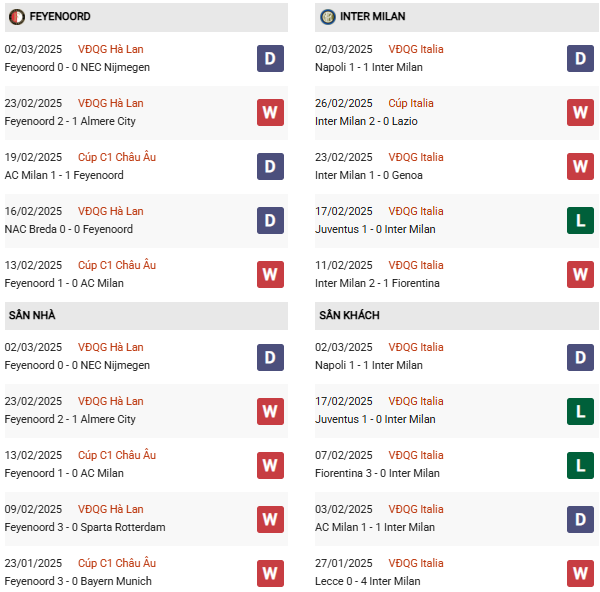
Task: Open the Cúp C1 Châu Âu link dated 19/02/2025
Action: tap(117, 157)
